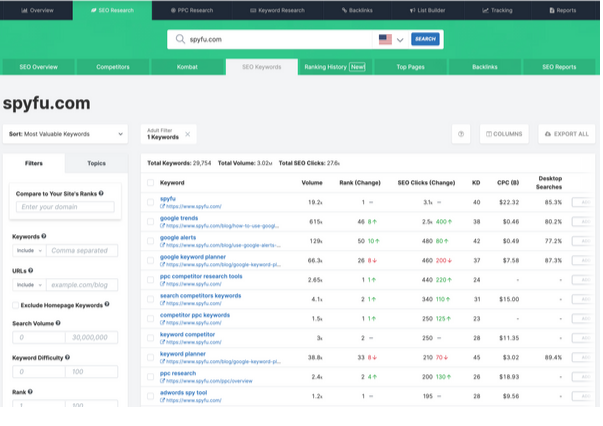The image size is (603, 426).
Task: Open external link icon under ppc research
Action: [162, 381]
